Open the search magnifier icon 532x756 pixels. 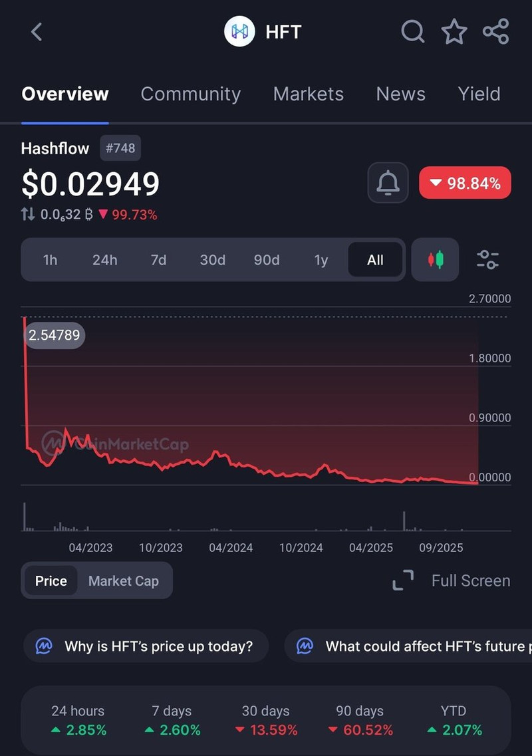click(413, 31)
